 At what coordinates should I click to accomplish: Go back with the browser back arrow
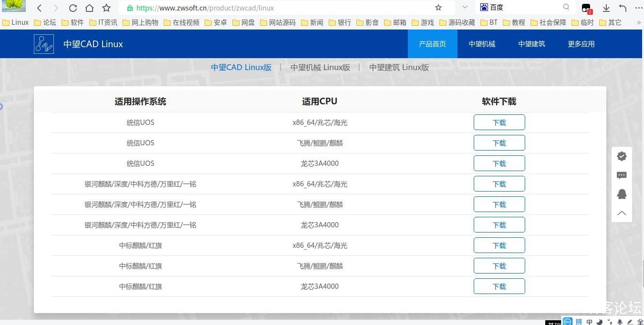[x=40, y=8]
